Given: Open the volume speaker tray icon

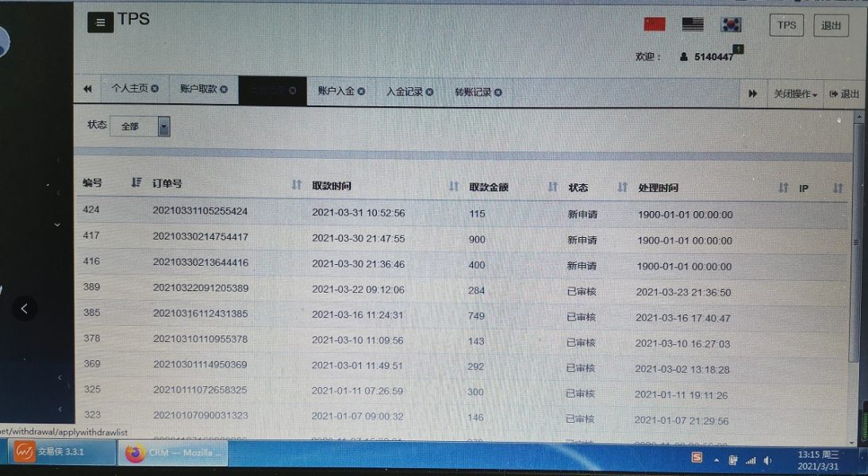Looking at the screenshot, I should point(768,460).
